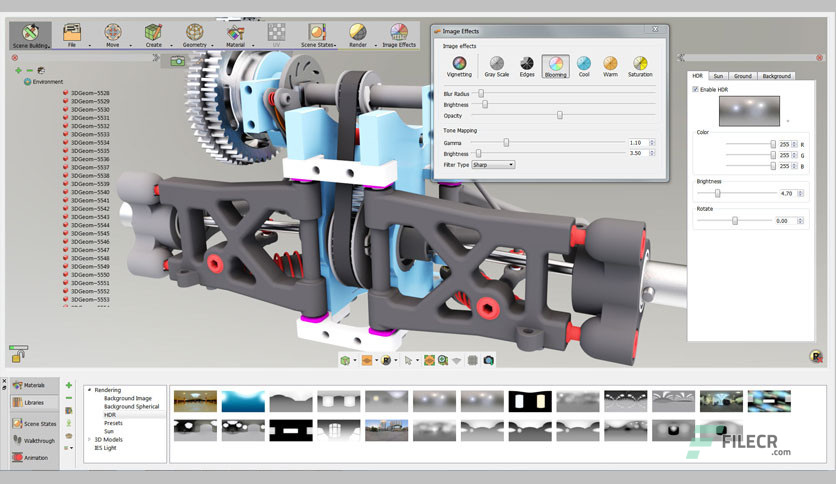
Task: Open the Filter Type Sharp dropdown
Action: pyautogui.click(x=493, y=165)
